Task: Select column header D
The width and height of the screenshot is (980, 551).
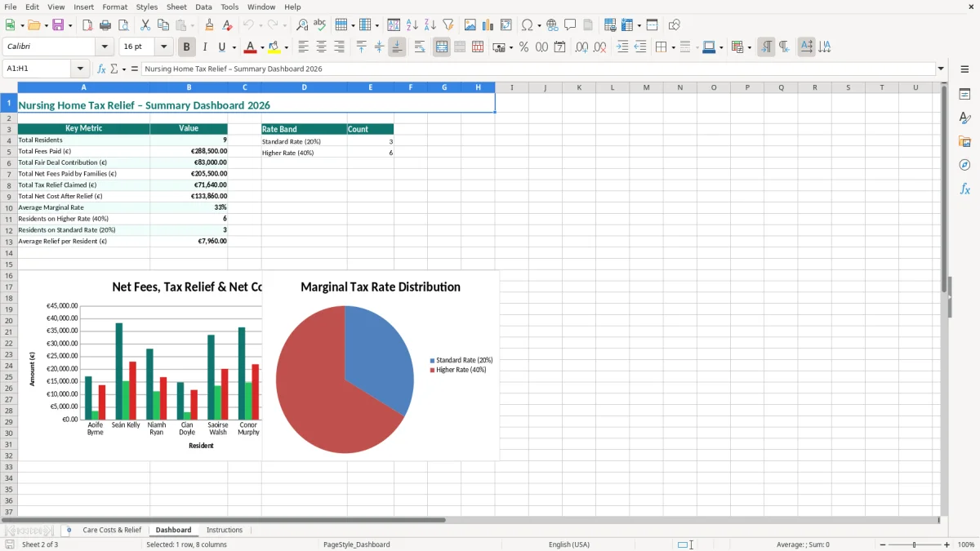Action: pos(304,87)
